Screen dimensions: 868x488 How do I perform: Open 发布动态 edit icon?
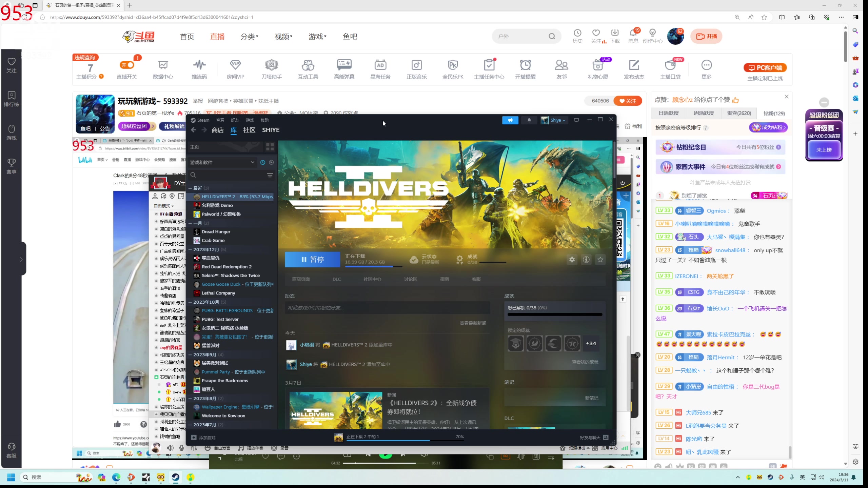tap(634, 65)
